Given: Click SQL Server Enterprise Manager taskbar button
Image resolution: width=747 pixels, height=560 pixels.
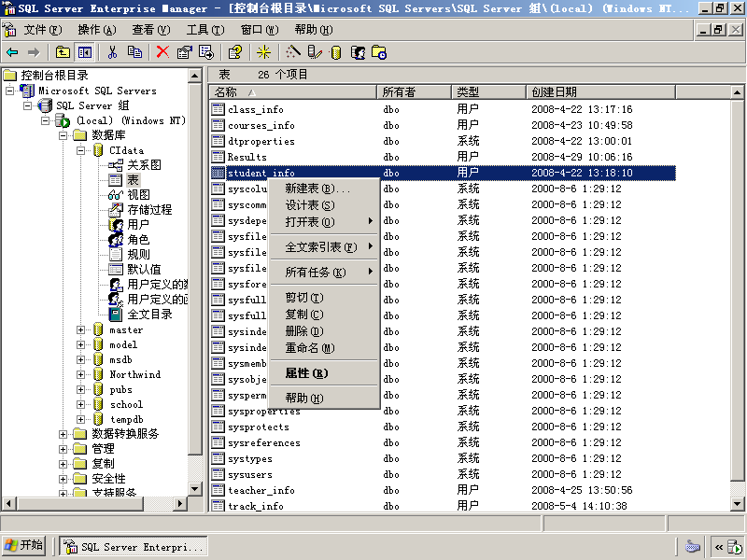Looking at the screenshot, I should pos(134,547).
